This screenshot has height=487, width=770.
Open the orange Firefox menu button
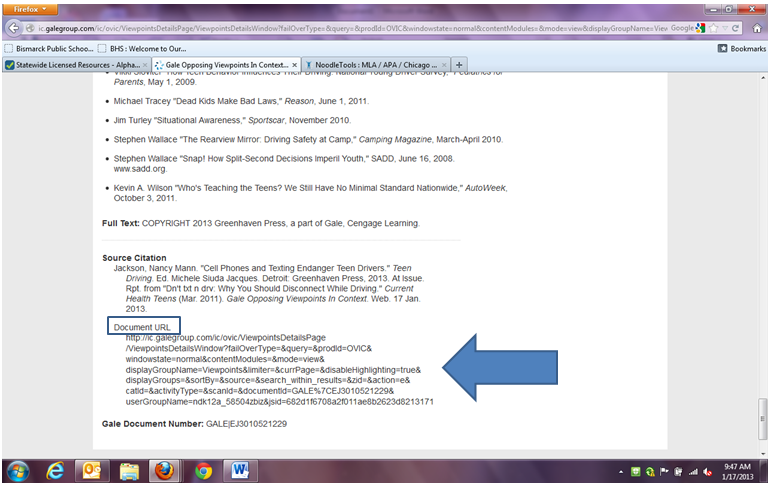(30, 9)
